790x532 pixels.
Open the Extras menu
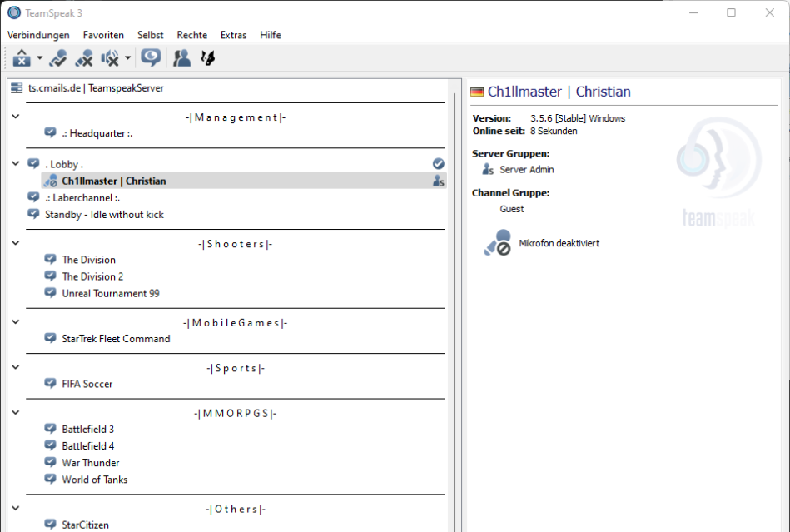[233, 35]
